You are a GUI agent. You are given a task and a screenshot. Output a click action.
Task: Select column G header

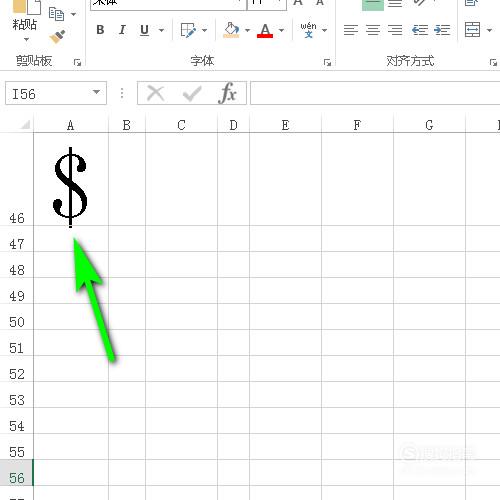[429, 125]
